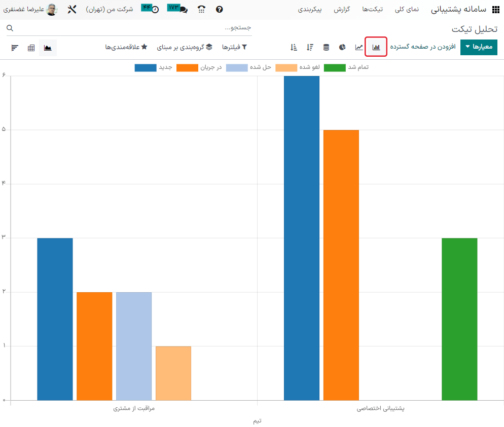Open the debug tools icon
504x427 pixels.
tap(71, 10)
